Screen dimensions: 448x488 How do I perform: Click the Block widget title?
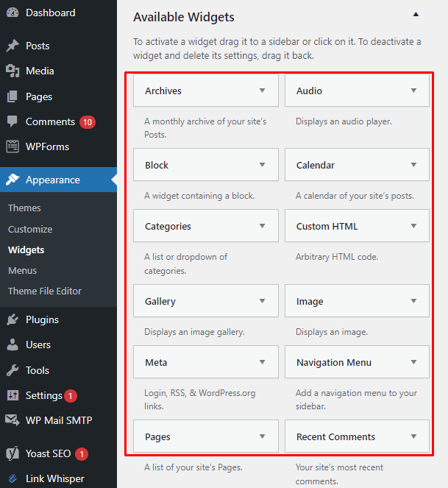coord(157,166)
